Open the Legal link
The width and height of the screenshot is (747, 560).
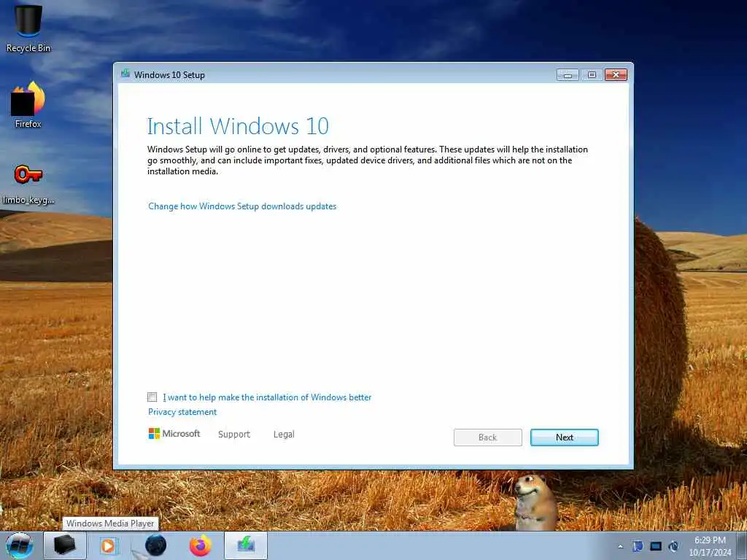(x=284, y=435)
